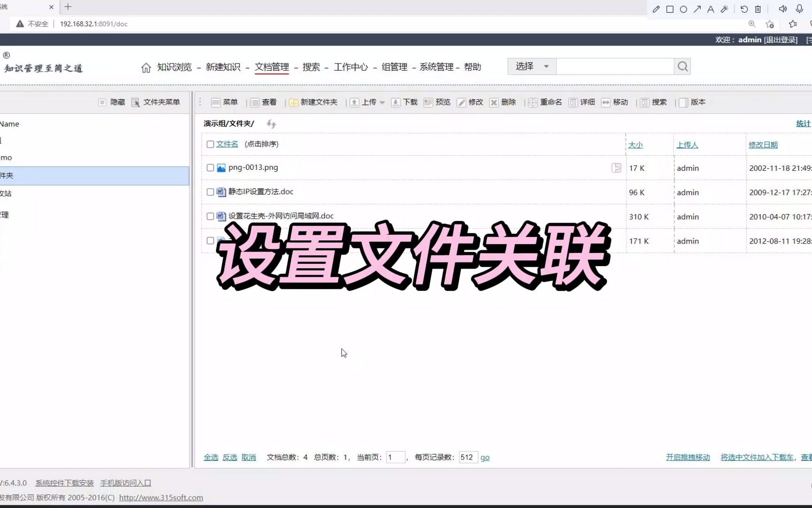Viewport: 812px width, 508px height.
Task: Click the 预览 toolbar button
Action: click(437, 102)
